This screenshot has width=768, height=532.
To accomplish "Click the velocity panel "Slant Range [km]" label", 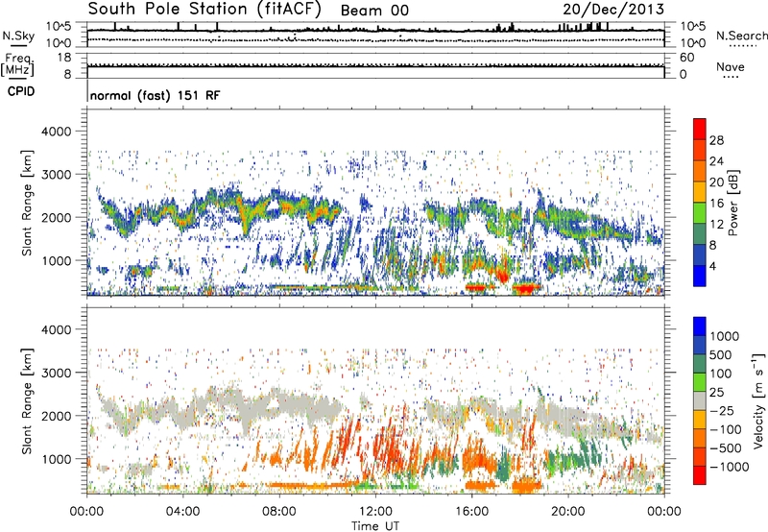I will pos(27,400).
